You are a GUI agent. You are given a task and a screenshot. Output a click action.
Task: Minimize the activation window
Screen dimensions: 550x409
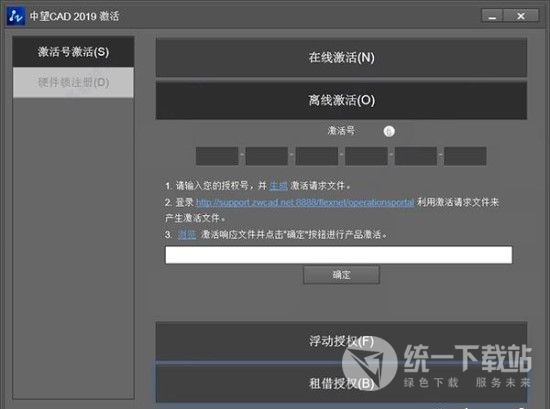[x=492, y=16]
